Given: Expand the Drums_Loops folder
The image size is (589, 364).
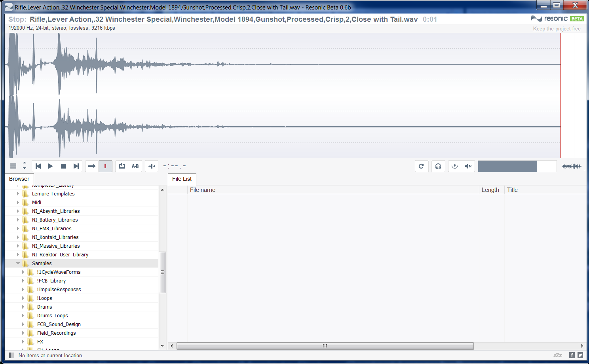Looking at the screenshot, I should point(23,316).
